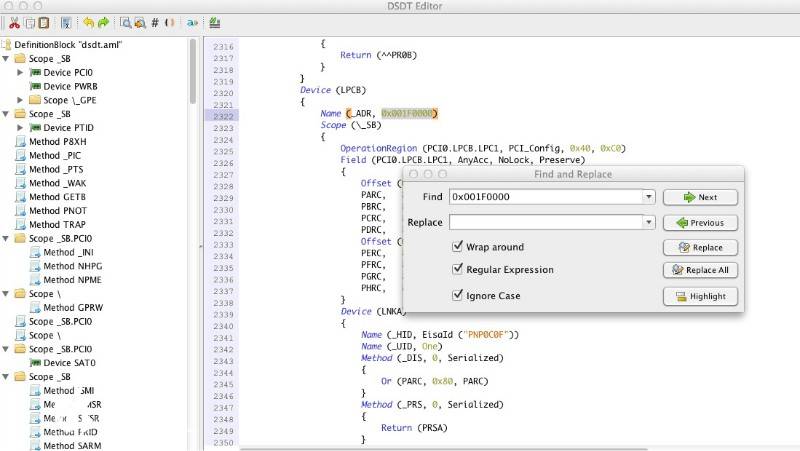Disable the Regular Expression option
800x451 pixels.
[x=458, y=270]
